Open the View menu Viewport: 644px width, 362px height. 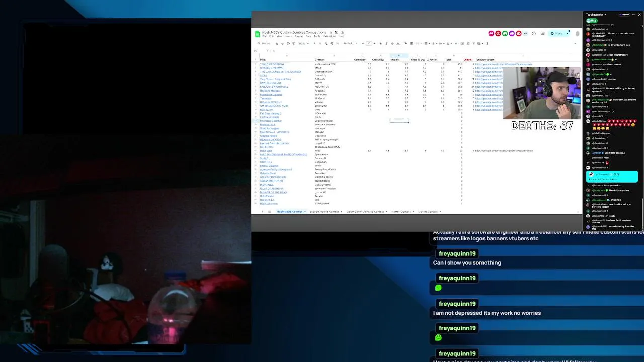coord(279,36)
